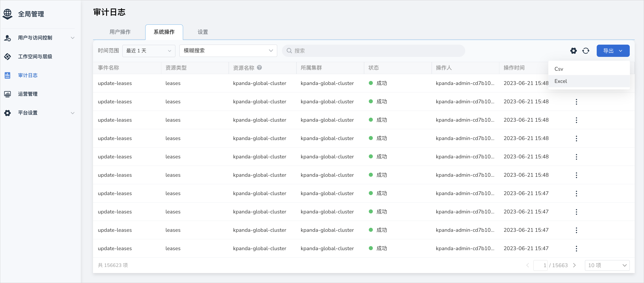Open more actions for last row
This screenshot has width=644, height=283.
576,249
